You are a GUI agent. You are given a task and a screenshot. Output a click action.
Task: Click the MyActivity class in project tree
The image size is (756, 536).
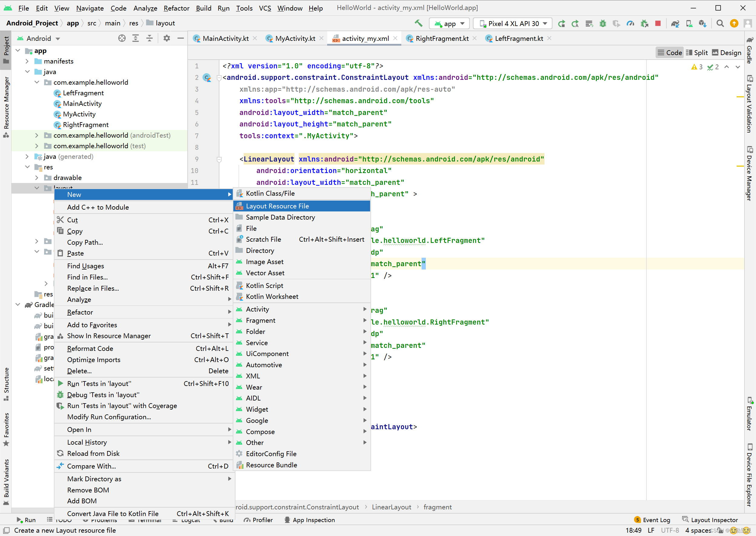79,114
